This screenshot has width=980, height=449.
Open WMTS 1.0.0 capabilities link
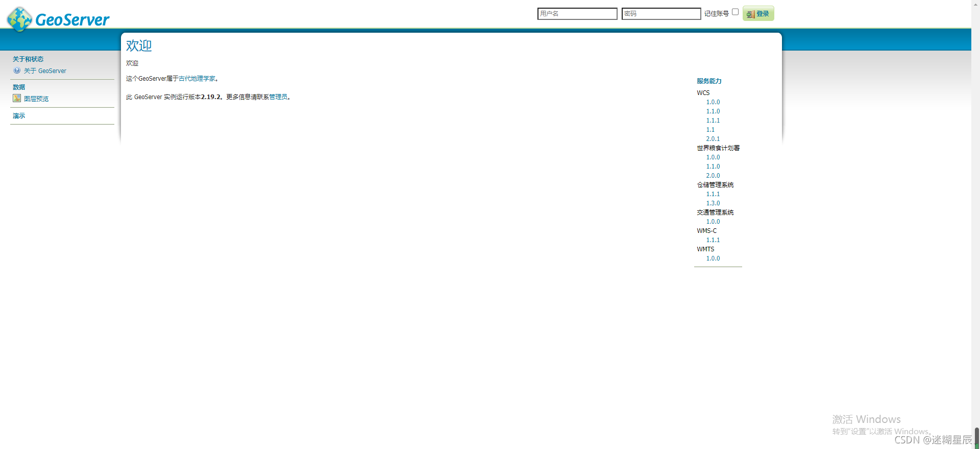(x=713, y=258)
